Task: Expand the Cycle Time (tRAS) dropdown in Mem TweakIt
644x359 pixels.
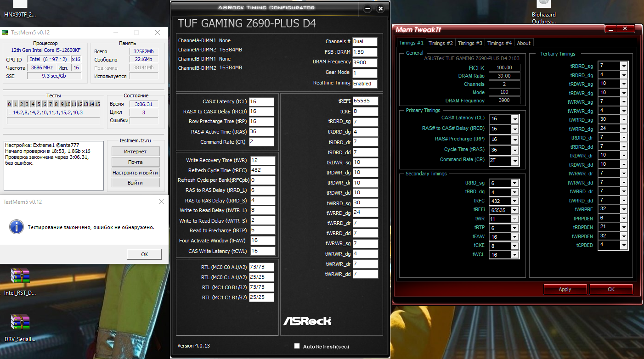Action: [x=515, y=150]
